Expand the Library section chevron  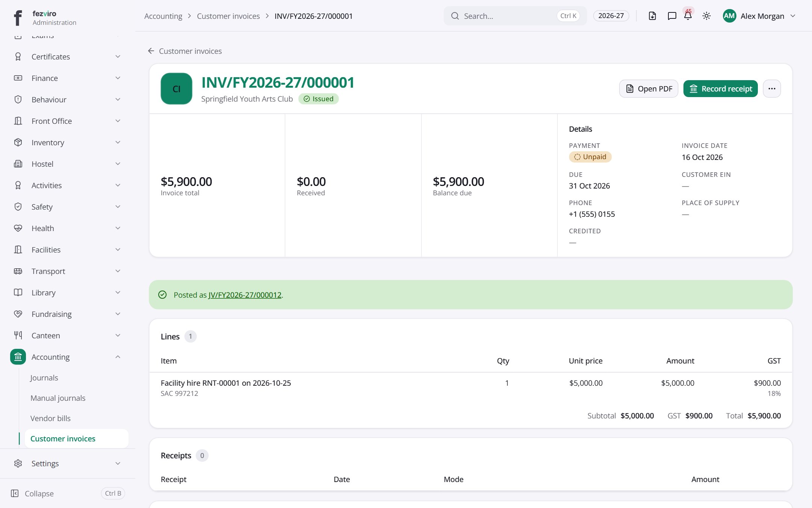point(118,292)
